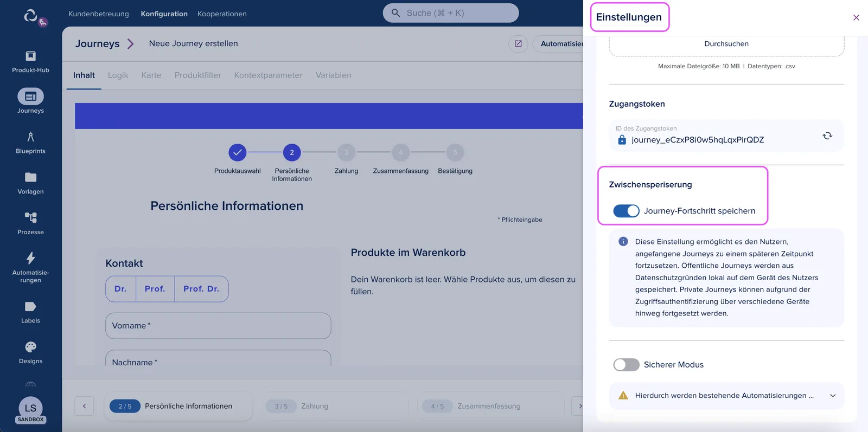
Task: Switch to the Logik tab
Action: (118, 75)
